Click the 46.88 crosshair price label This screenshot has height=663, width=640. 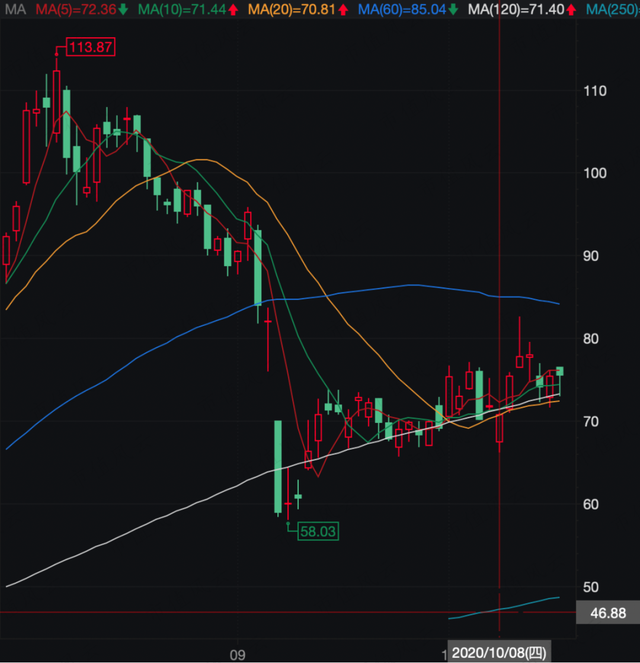click(x=608, y=613)
